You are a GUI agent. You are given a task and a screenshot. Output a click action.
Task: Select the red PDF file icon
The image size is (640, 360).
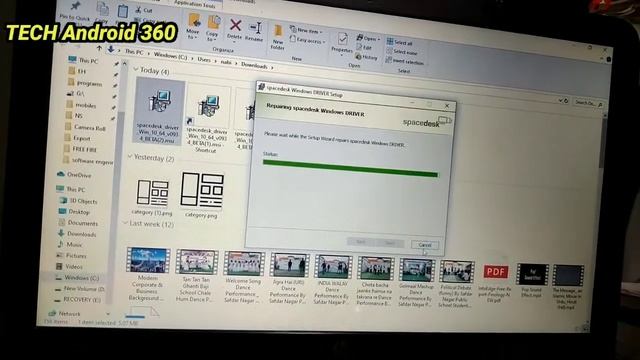495,272
